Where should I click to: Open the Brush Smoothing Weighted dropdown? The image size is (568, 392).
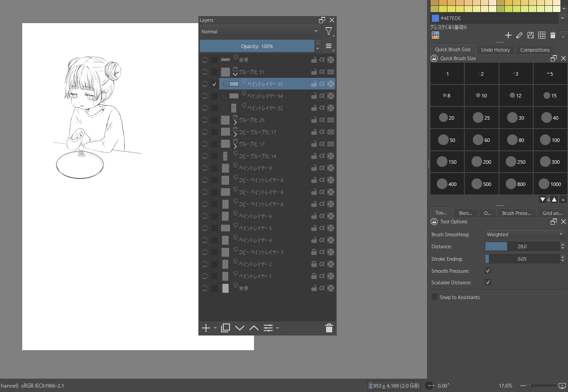pos(525,234)
